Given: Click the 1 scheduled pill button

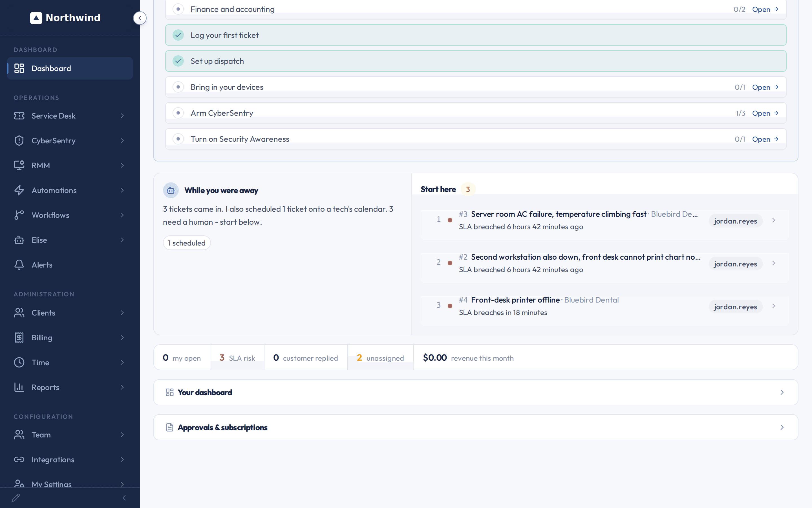Looking at the screenshot, I should pos(187,243).
